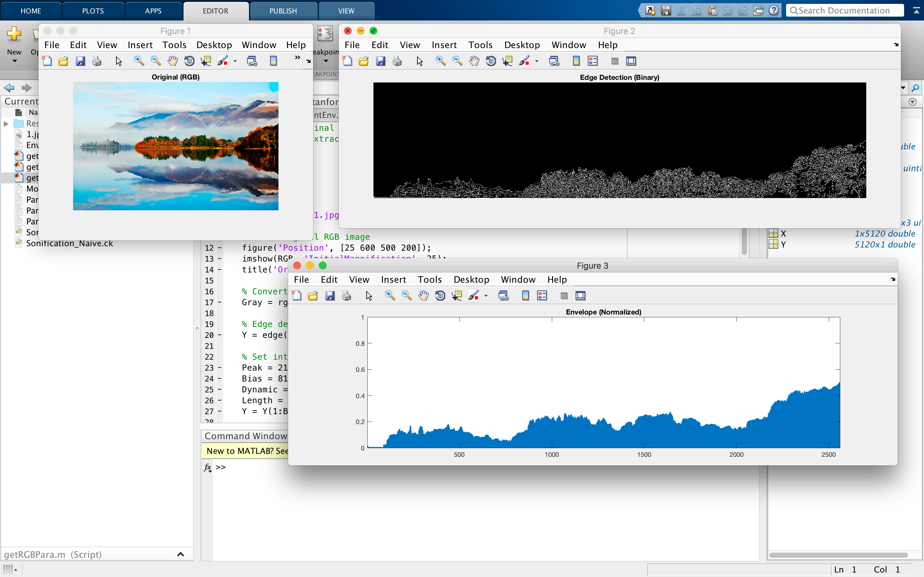Image resolution: width=924 pixels, height=577 pixels.
Task: Click Link Plot icon in Figure 2 toolbar
Action: pyautogui.click(x=554, y=61)
